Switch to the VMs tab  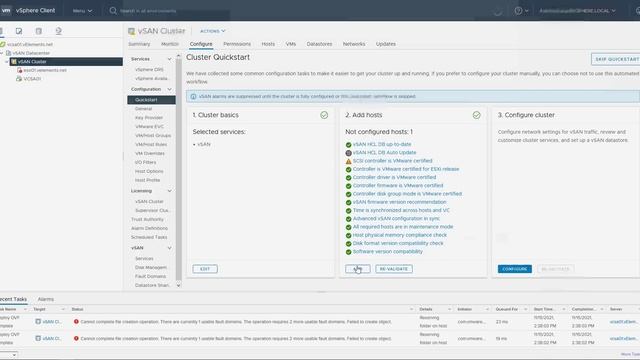click(291, 44)
